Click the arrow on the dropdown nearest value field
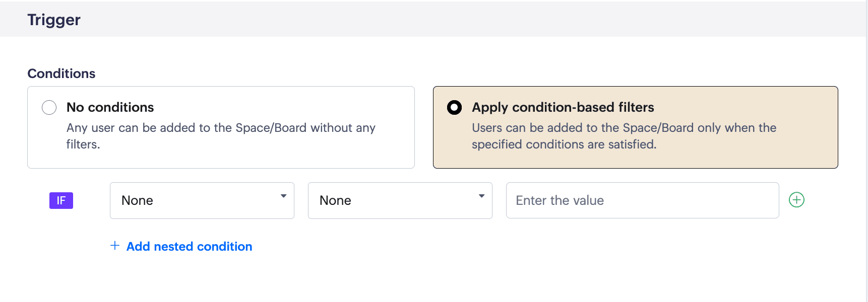The width and height of the screenshot is (868, 302). tap(482, 196)
